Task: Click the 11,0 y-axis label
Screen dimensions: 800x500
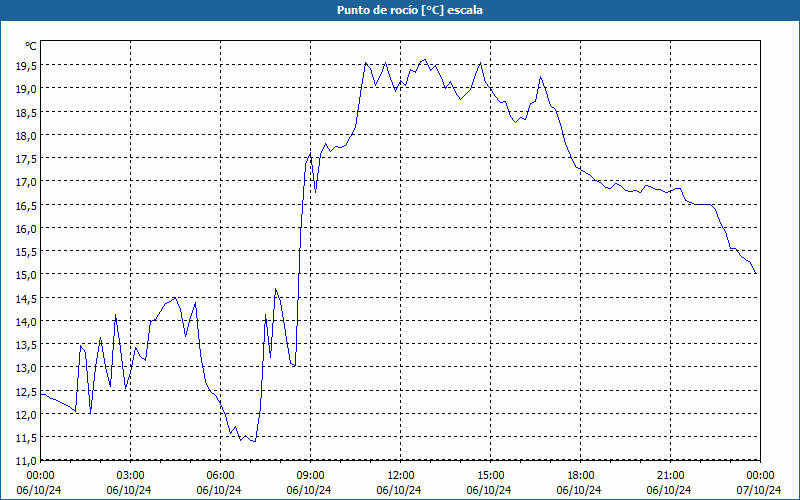Action: 26,461
